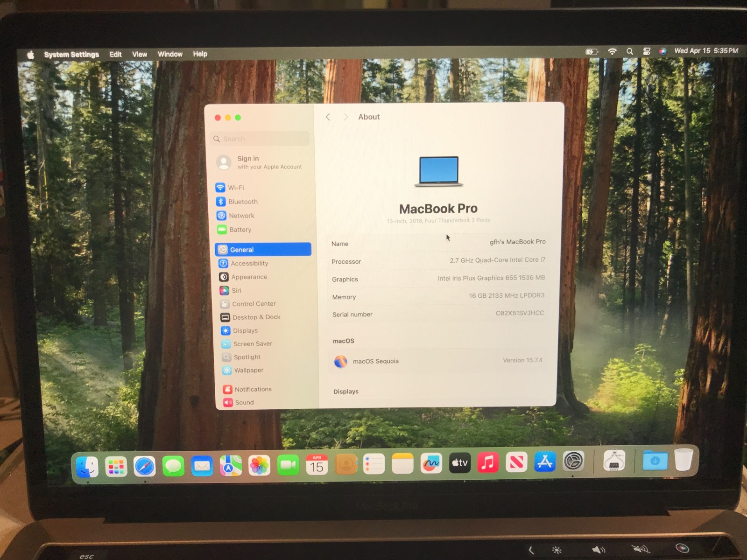This screenshot has width=747, height=560.
Task: Open Notes from the Dock
Action: point(402,464)
